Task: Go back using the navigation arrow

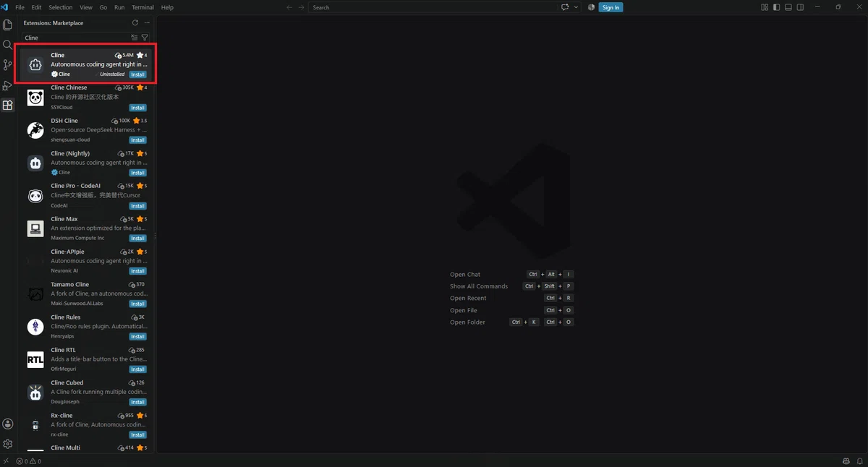Action: point(289,7)
